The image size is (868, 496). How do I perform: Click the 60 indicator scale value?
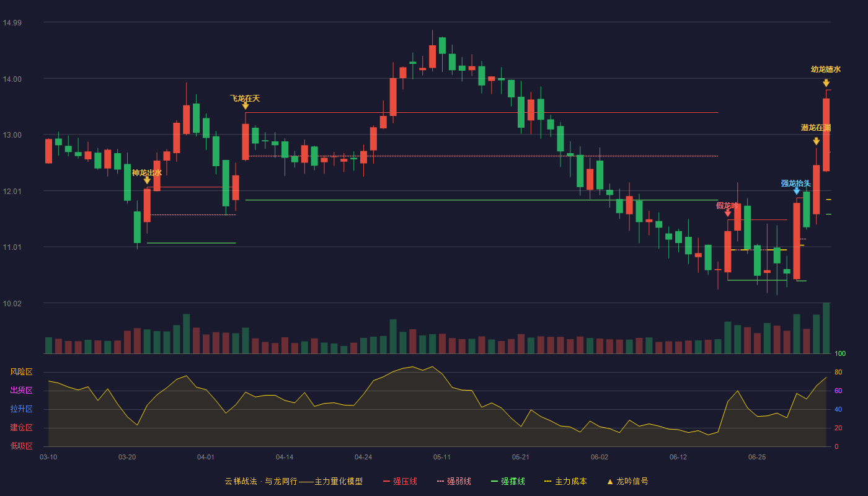(838, 391)
